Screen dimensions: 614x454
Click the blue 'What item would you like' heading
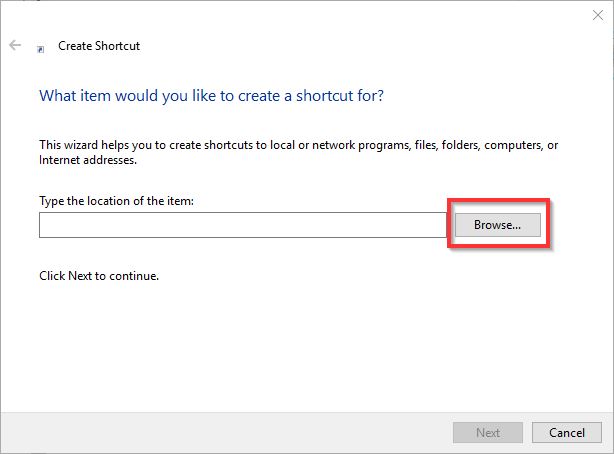210,96
